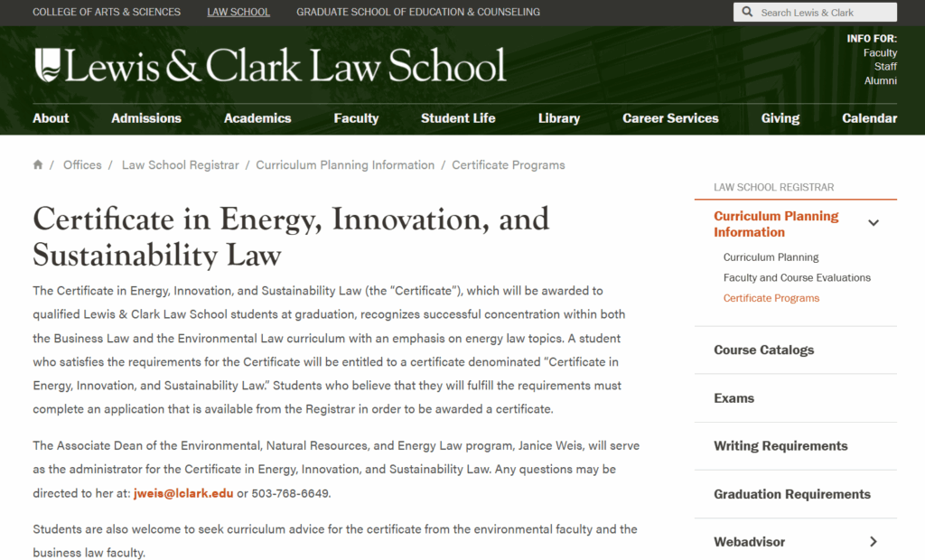Go to Offices breadcrumb
This screenshot has height=560, width=925.
coord(82,164)
